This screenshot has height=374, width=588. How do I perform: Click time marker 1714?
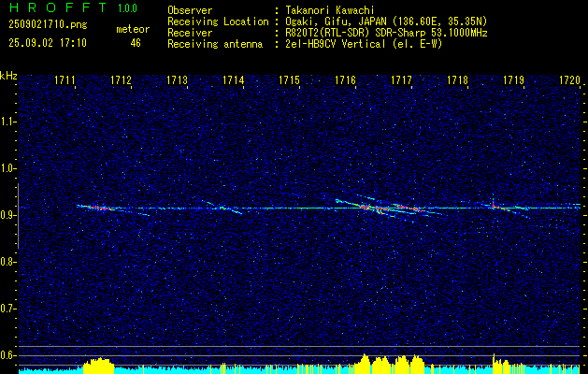(234, 80)
